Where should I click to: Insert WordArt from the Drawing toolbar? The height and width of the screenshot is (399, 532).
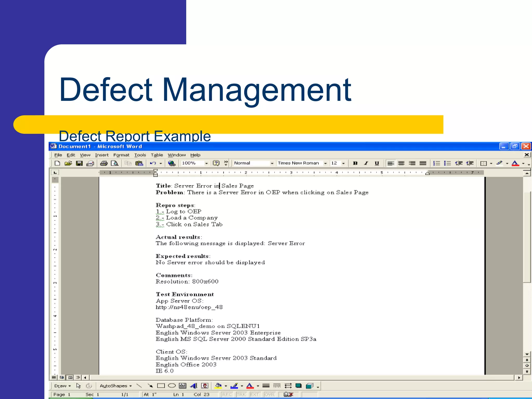[x=194, y=386]
